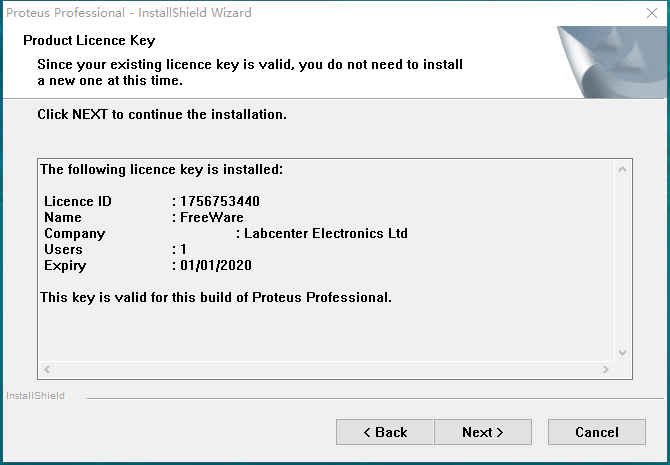Click the Proteus Professional title bar
This screenshot has width=670, height=465.
130,13
